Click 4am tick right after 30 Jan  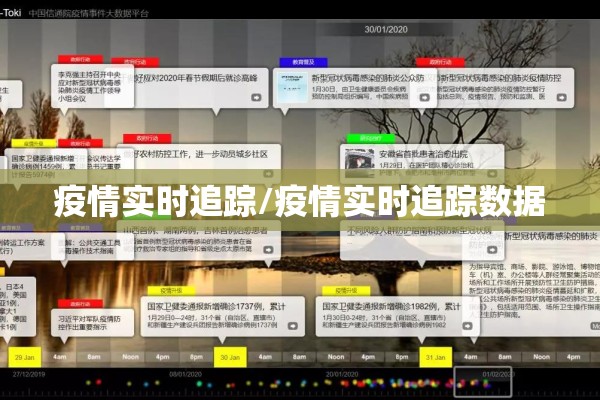point(265,357)
